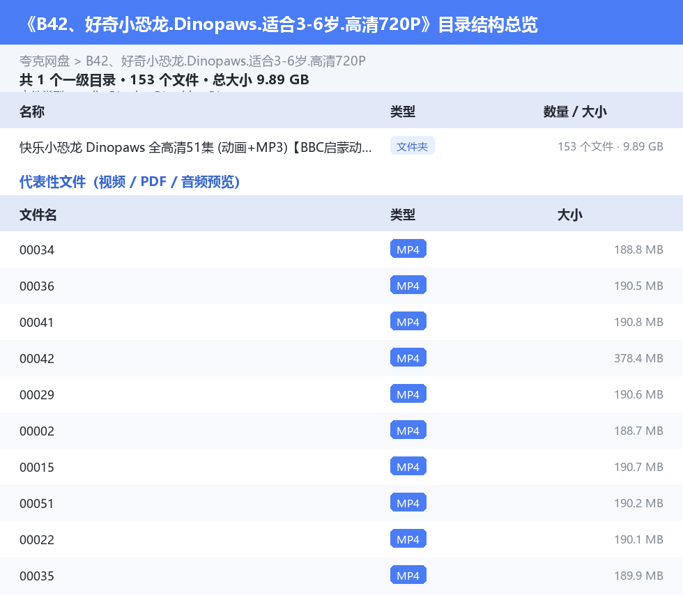Click MP4 badge for file 00041

pyautogui.click(x=408, y=321)
